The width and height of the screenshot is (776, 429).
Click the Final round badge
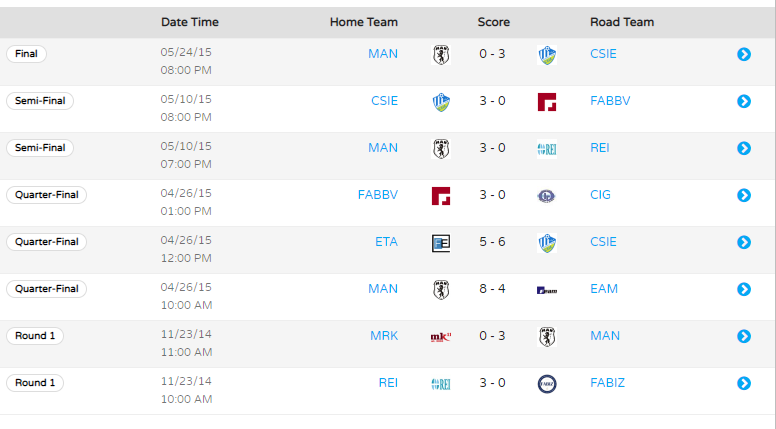26,53
